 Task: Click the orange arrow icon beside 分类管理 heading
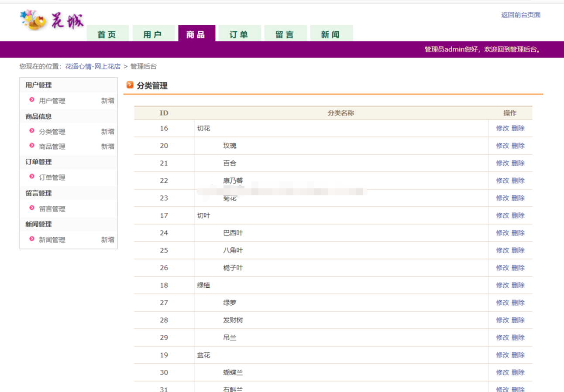tap(130, 85)
